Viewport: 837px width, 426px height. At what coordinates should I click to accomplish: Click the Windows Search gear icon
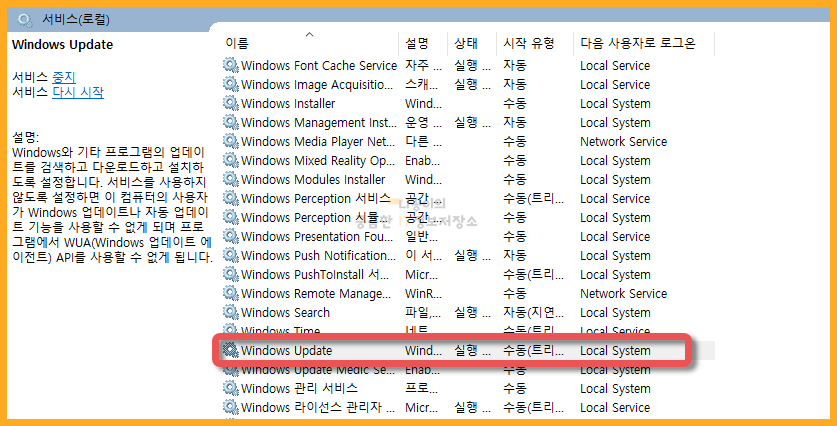(231, 312)
